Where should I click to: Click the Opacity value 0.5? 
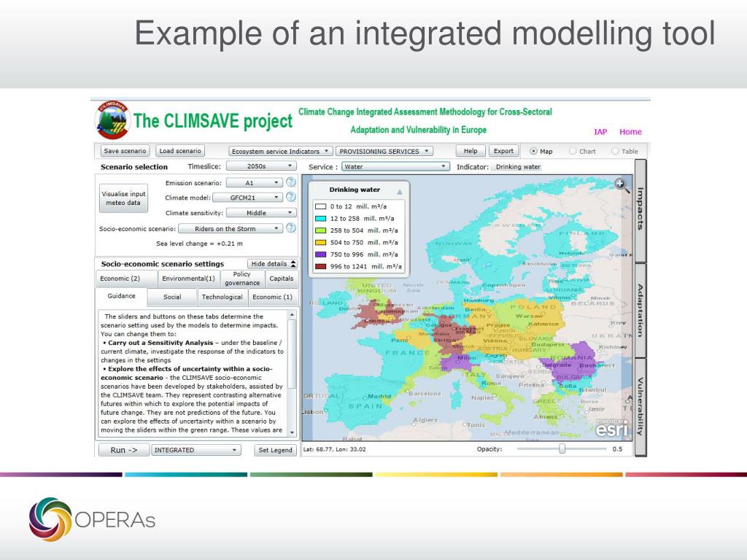617,449
